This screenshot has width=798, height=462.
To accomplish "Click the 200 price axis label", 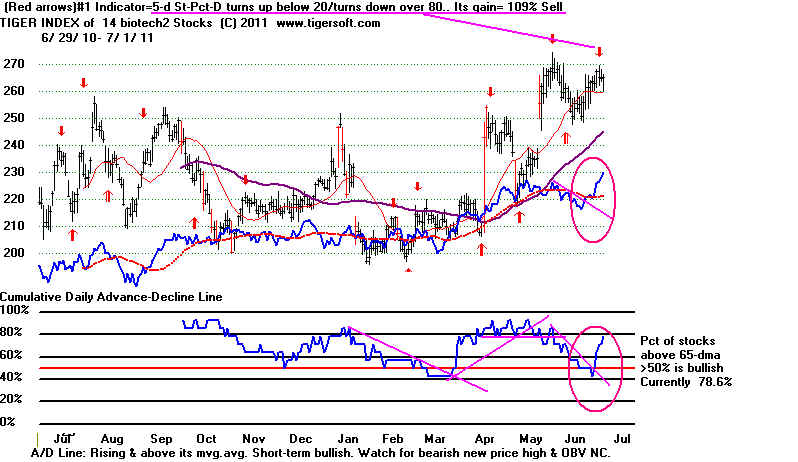I will click(x=13, y=253).
